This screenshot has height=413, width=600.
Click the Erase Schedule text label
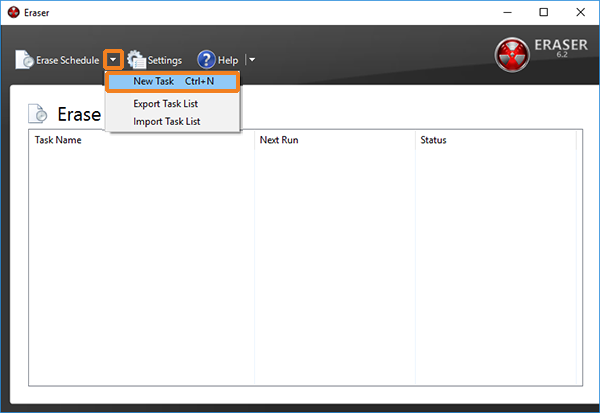(x=67, y=61)
